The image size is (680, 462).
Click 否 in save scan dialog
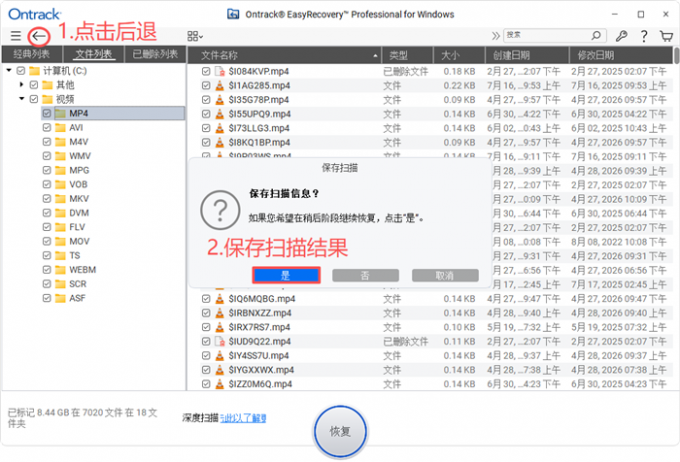[x=366, y=275]
